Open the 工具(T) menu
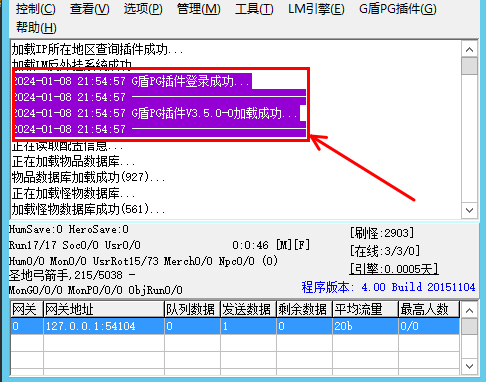The height and width of the screenshot is (382, 486). 254,9
